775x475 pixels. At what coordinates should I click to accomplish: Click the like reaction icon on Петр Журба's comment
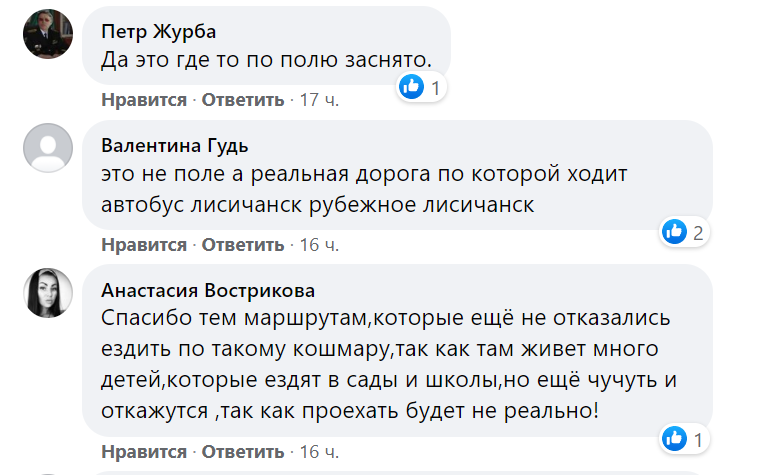pos(412,87)
